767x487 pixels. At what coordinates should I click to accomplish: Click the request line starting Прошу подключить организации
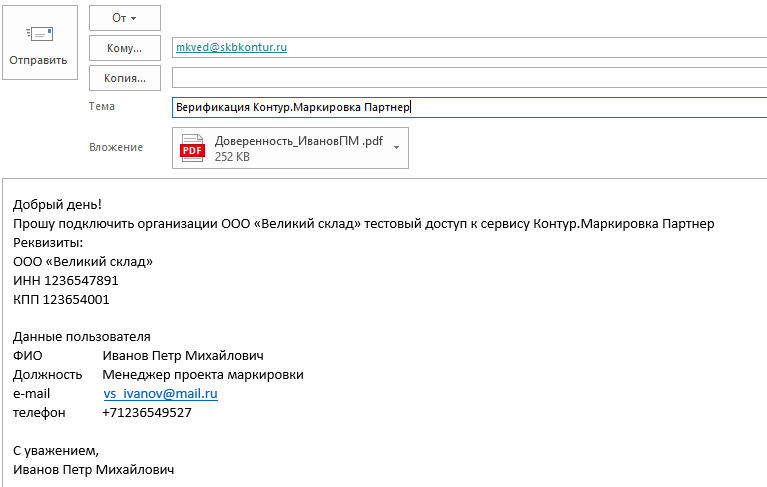(363, 224)
